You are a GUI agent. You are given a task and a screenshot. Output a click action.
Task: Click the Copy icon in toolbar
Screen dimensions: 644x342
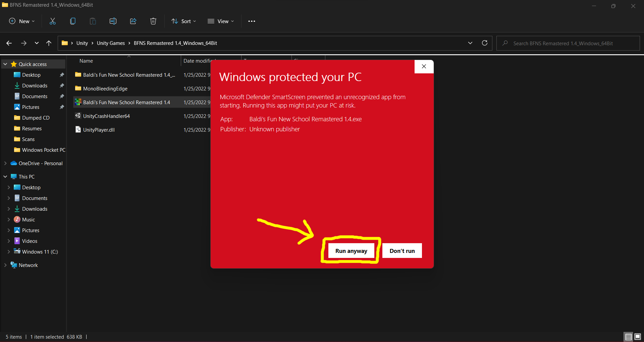coord(73,21)
